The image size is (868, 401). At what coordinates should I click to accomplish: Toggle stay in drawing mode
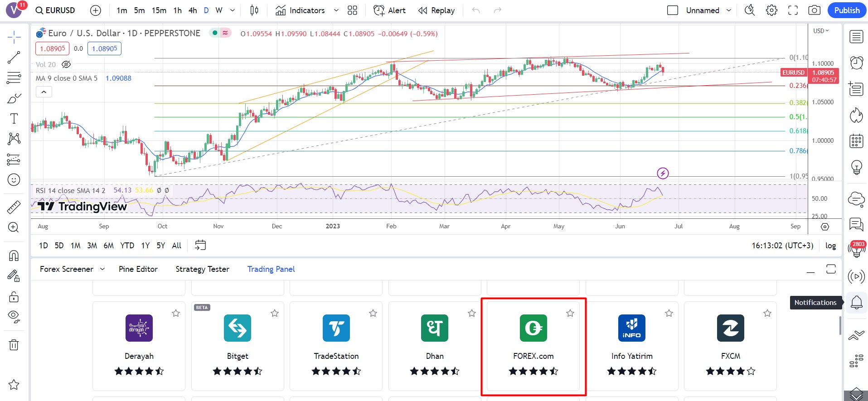tap(14, 276)
